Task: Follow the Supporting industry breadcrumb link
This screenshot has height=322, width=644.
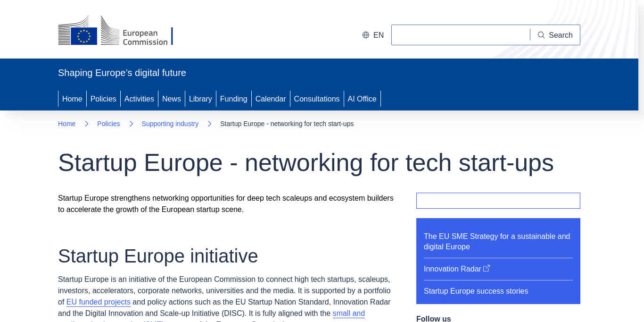Action: (170, 124)
